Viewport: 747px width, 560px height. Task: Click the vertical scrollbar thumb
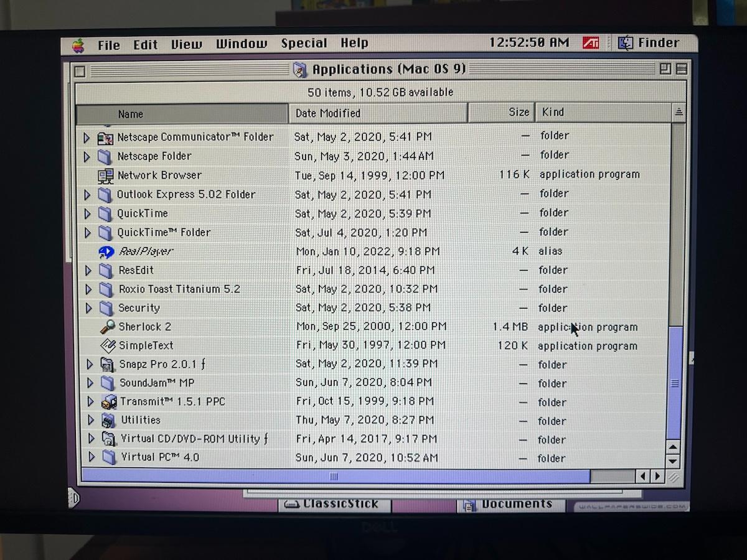(x=675, y=384)
